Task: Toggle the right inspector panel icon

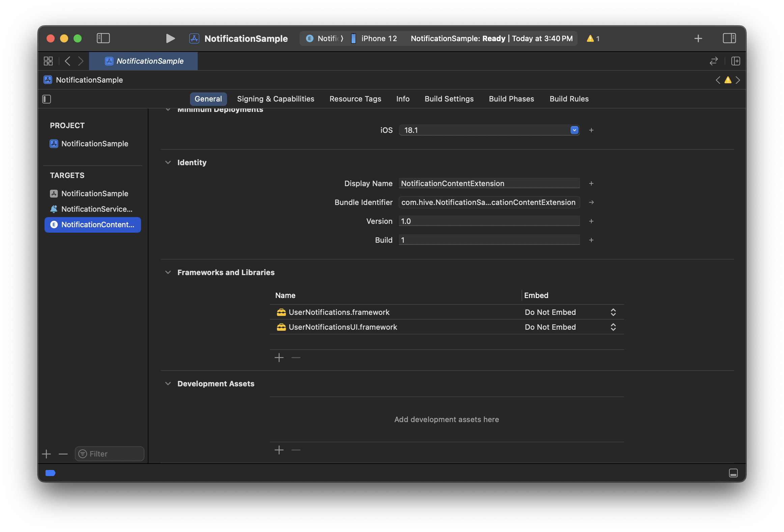Action: pos(729,38)
